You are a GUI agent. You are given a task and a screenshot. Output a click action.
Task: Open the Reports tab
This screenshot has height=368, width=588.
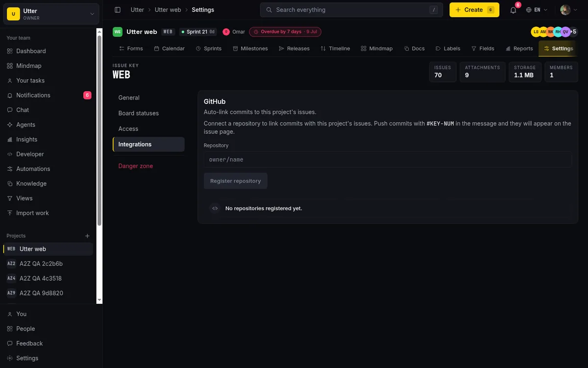tap(519, 49)
